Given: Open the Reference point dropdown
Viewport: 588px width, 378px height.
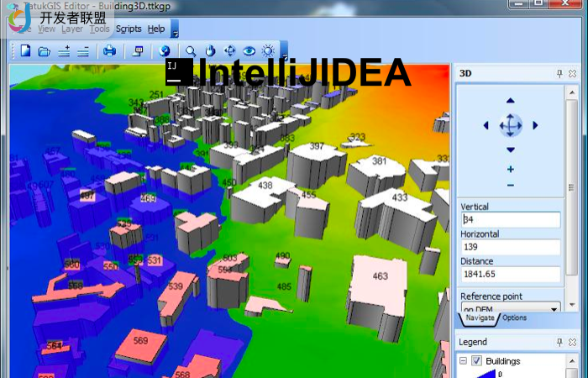Looking at the screenshot, I should 554,307.
